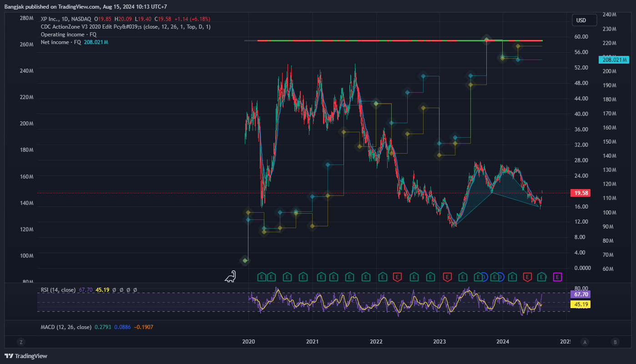Click the yellow 45.19 RSI label

580,304
